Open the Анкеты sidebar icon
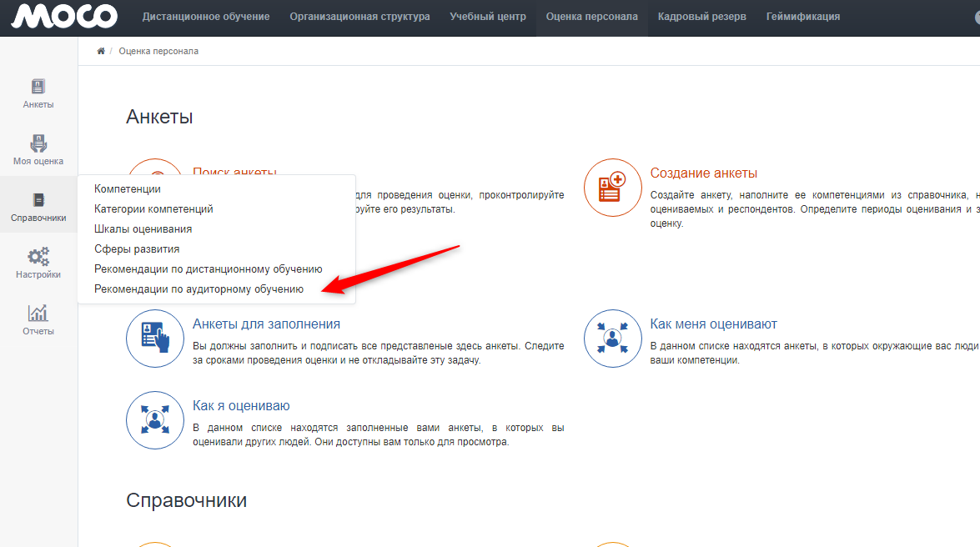Viewport: 980px width, 547px height. (38, 87)
